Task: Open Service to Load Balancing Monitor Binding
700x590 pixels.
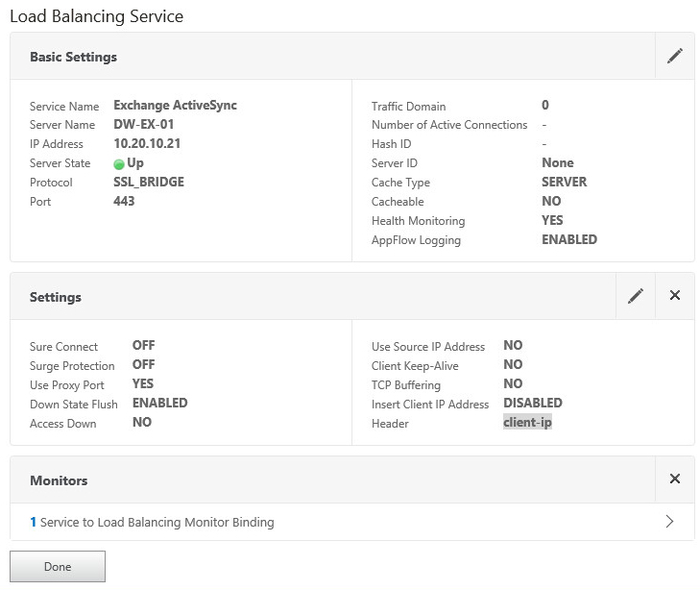Action: tap(157, 522)
